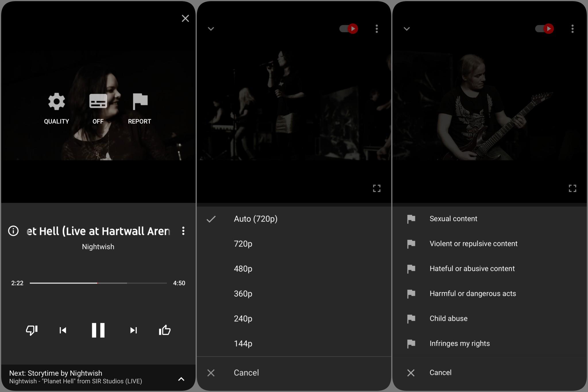Report as Infringes my rights
Image resolution: width=588 pixels, height=392 pixels.
(x=490, y=344)
